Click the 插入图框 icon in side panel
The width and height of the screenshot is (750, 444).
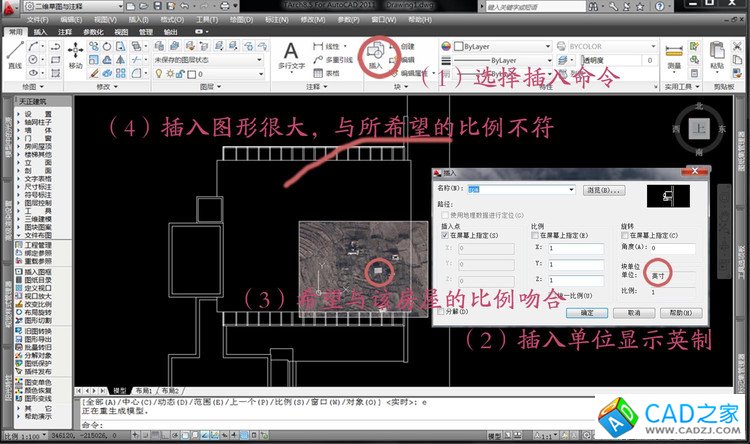(19, 272)
